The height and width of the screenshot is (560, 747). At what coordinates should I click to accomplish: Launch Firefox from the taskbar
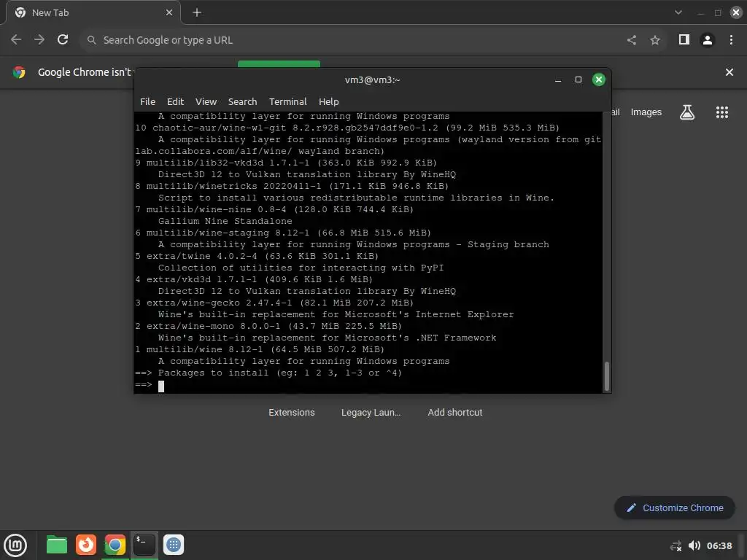click(86, 545)
